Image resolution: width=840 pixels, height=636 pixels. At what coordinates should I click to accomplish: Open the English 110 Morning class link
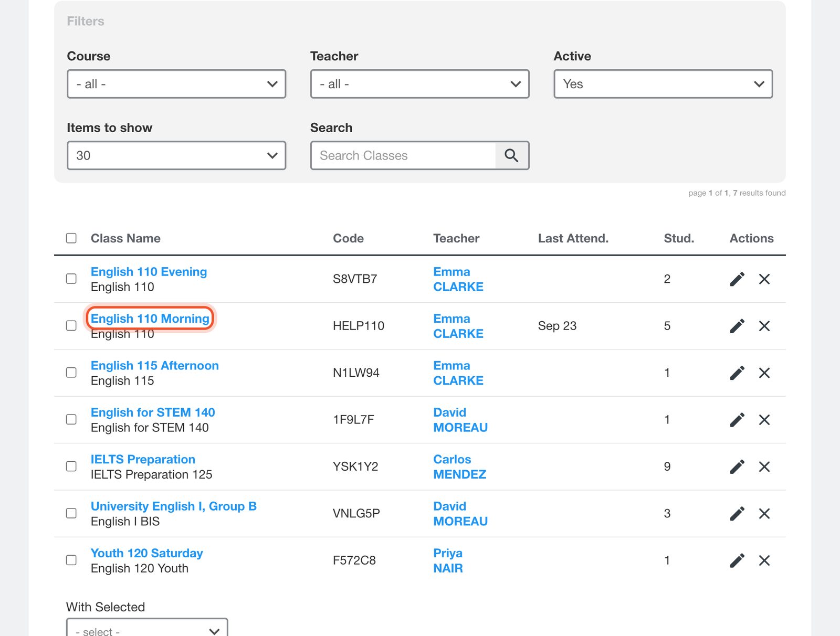coord(150,319)
